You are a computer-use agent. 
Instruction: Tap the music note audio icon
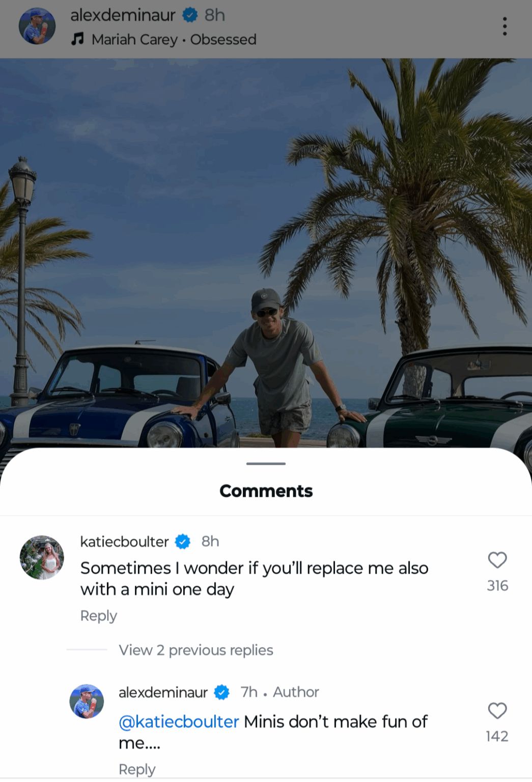pyautogui.click(x=77, y=39)
